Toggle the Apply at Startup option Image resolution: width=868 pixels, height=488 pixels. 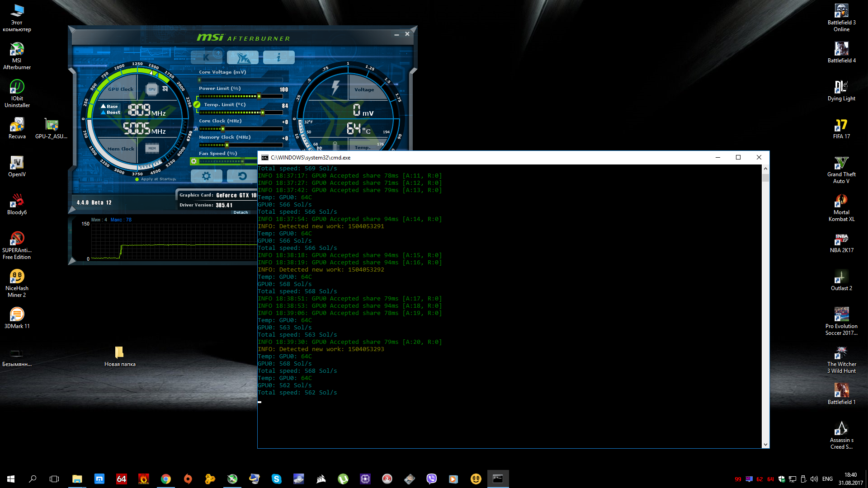[x=137, y=179]
